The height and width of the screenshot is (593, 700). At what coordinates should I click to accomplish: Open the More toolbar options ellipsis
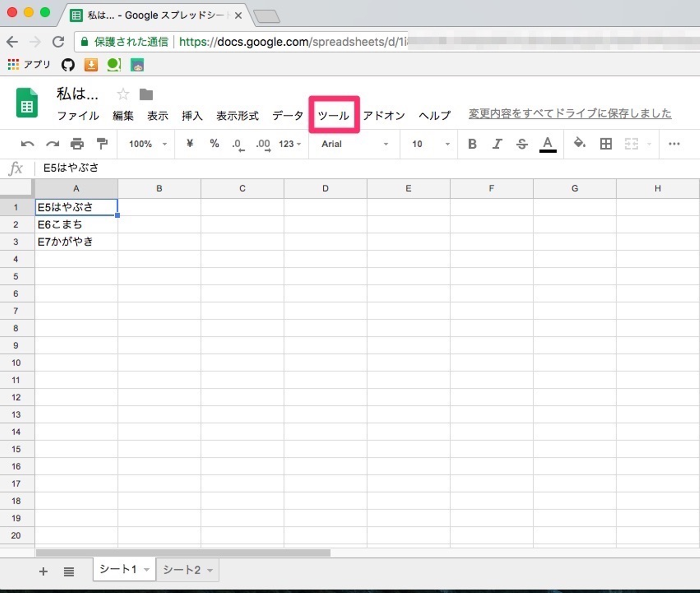(674, 144)
